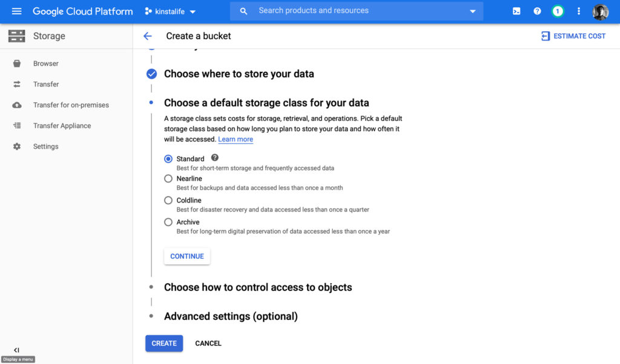The image size is (620, 364).
Task: Open the navigation hamburger menu
Action: [x=16, y=11]
